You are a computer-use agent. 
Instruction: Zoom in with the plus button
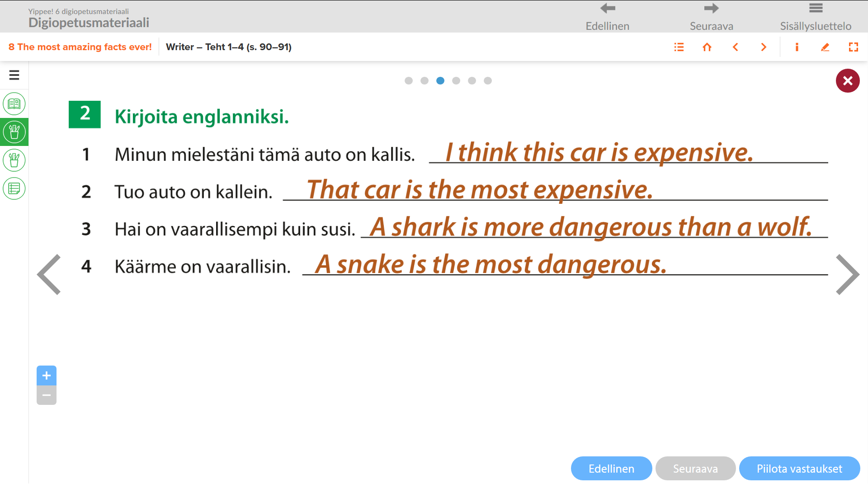[x=47, y=375]
